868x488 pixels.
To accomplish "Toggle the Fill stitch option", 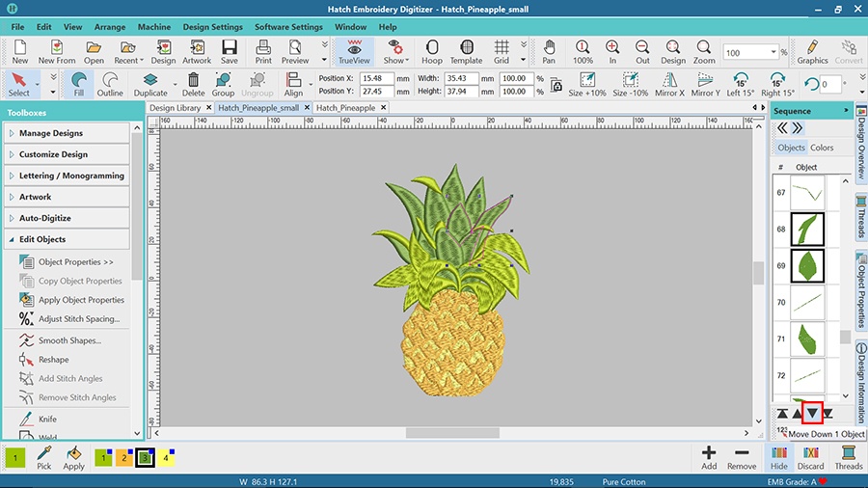I will pos(79,84).
